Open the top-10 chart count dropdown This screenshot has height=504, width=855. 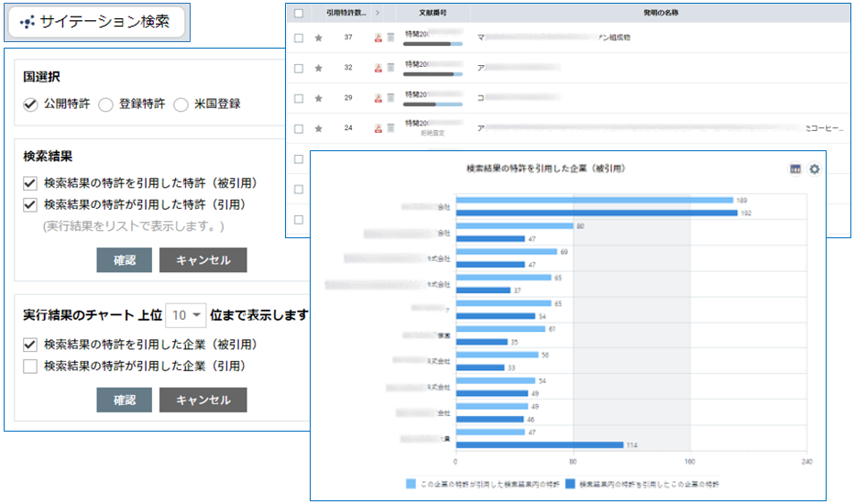coord(186,315)
